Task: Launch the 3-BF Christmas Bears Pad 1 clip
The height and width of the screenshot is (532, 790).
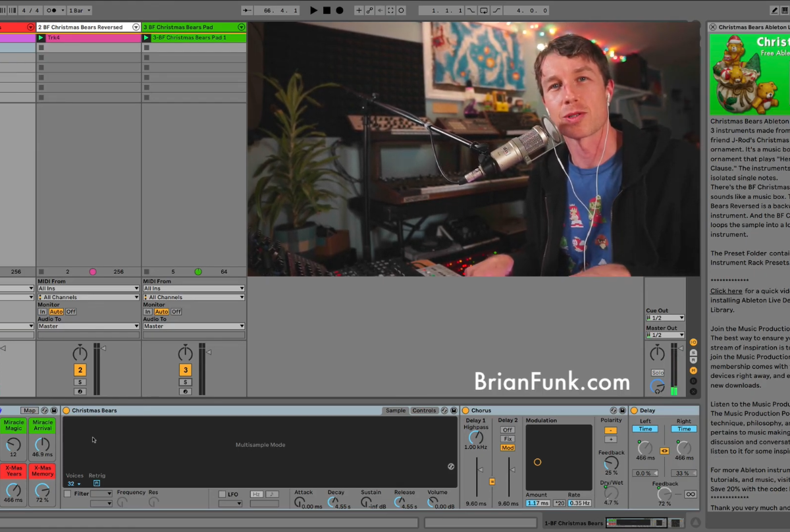Action: 147,38
